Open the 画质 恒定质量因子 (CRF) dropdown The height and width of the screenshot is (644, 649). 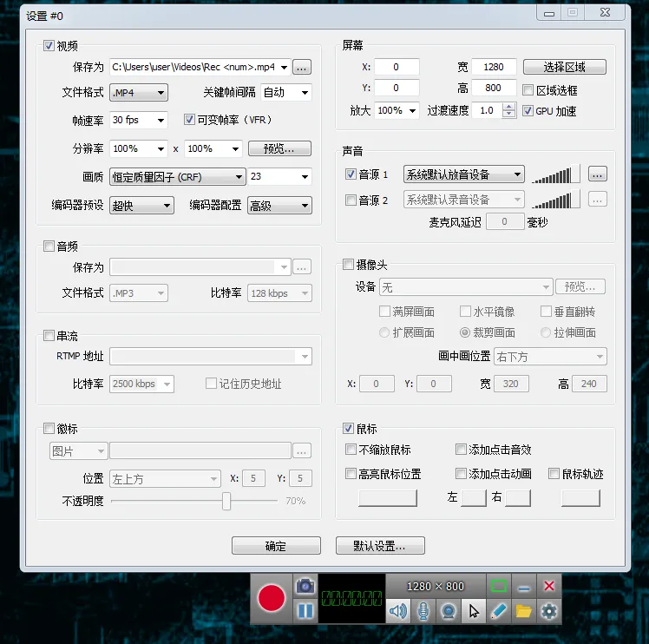click(x=177, y=177)
